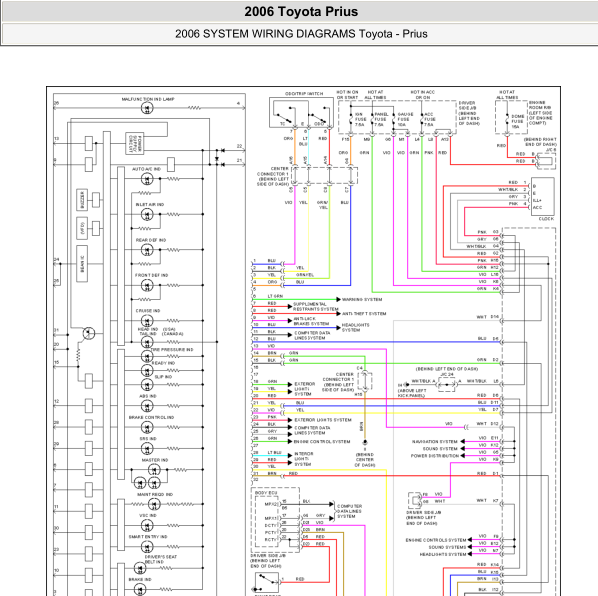Click the "MASTER IND" label
The width and height of the screenshot is (598, 596).
(x=154, y=460)
